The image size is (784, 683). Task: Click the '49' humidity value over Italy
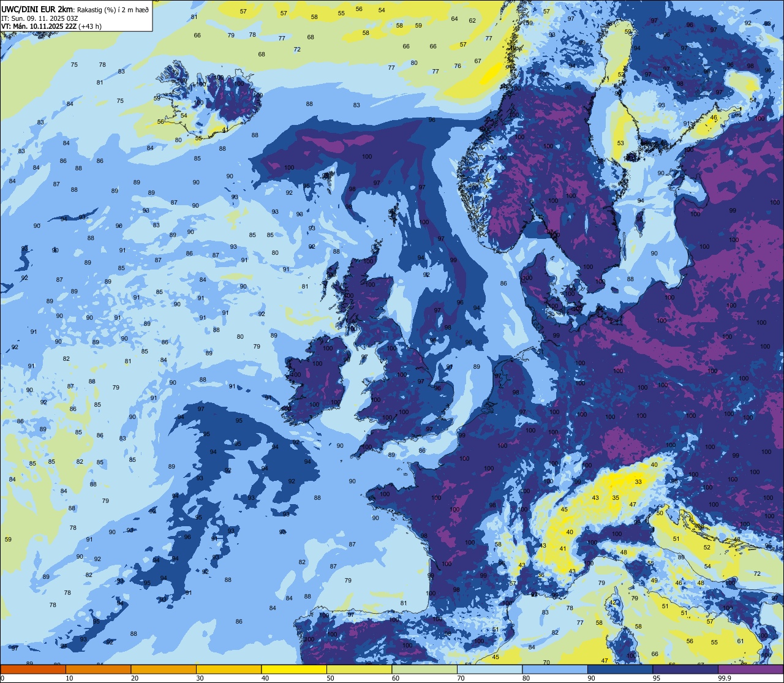tap(654, 581)
